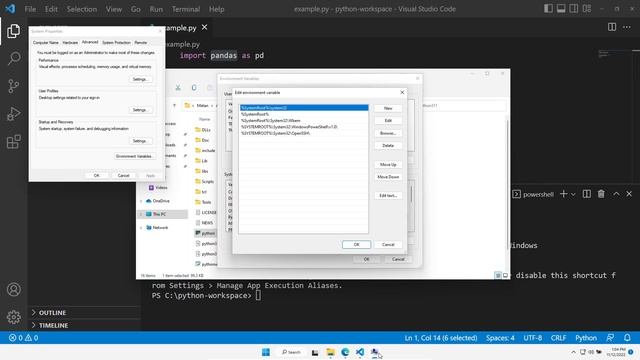
Task: Switch to System Protection tab
Action: (x=116, y=42)
